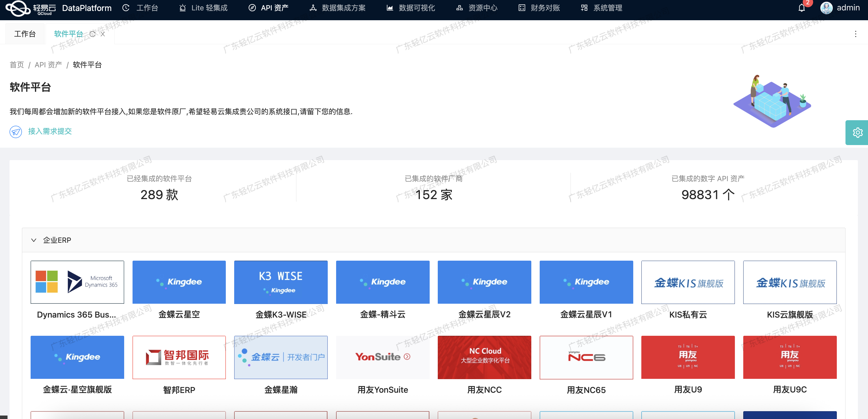The height and width of the screenshot is (419, 868).
Task: Open the 金蝶云星空 platform card
Action: (x=179, y=290)
